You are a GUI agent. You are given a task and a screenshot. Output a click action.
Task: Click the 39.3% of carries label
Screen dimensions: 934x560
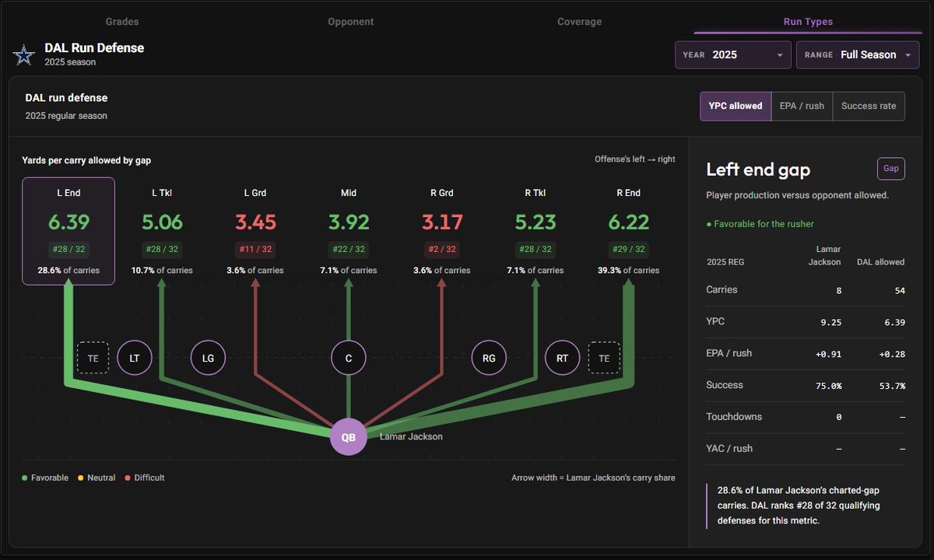coord(629,271)
